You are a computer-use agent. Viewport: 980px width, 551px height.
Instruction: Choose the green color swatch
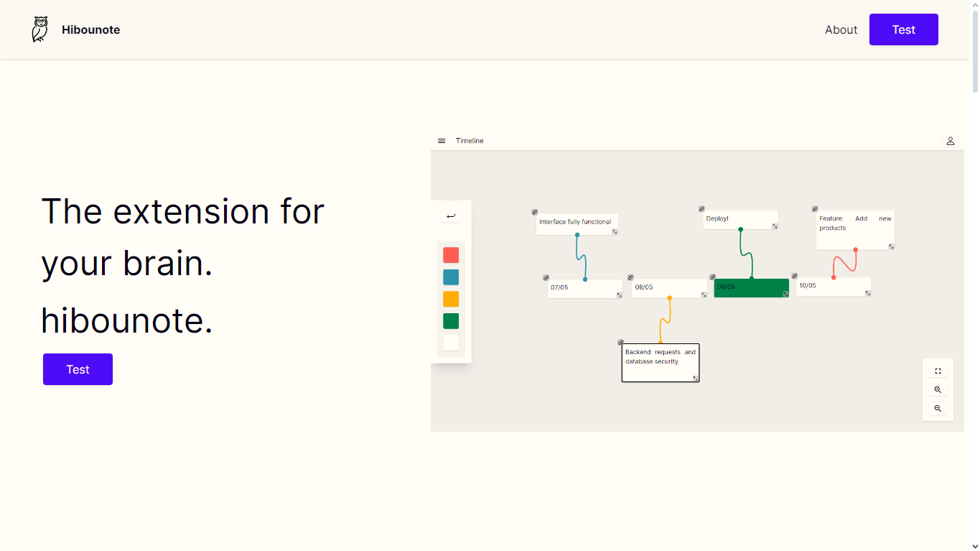coord(451,321)
